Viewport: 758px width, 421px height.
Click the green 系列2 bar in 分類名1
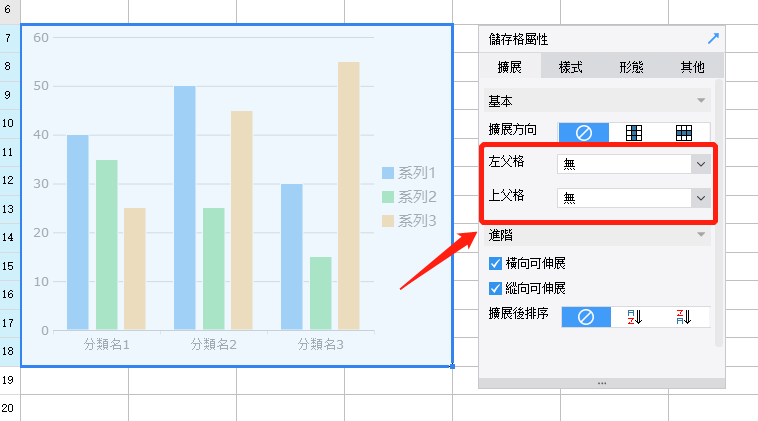point(107,245)
